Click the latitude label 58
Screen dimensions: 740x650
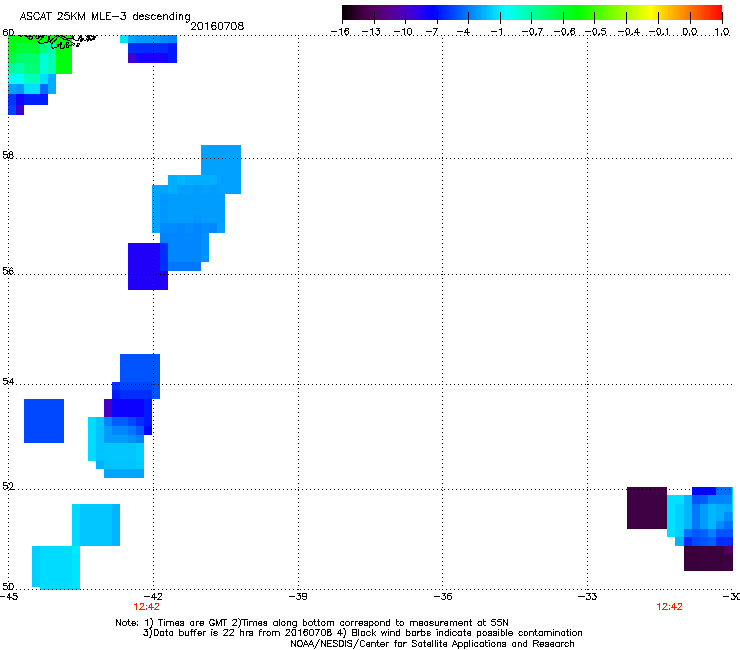8,155
